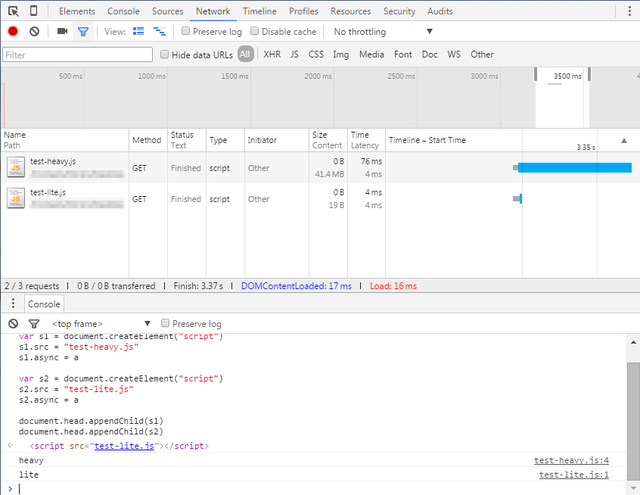Switch to the Console tab in top bar
Viewport: 640px width, 495px height.
click(x=123, y=11)
